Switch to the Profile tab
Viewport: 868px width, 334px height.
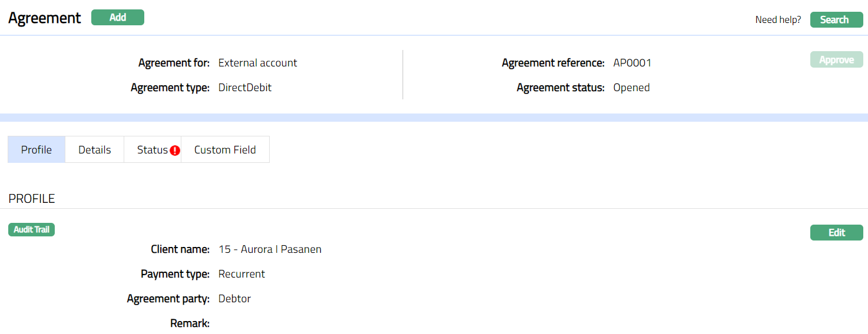37,150
